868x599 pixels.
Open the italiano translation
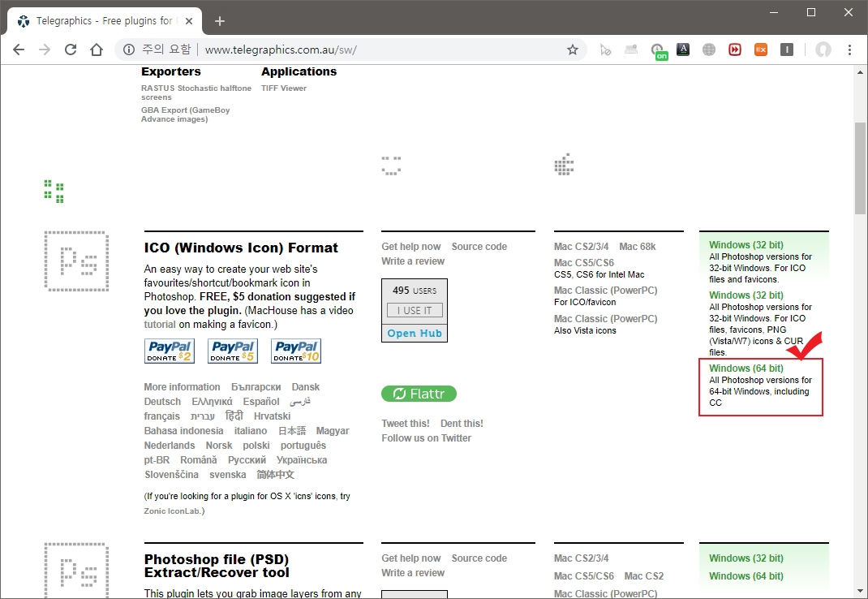click(250, 430)
